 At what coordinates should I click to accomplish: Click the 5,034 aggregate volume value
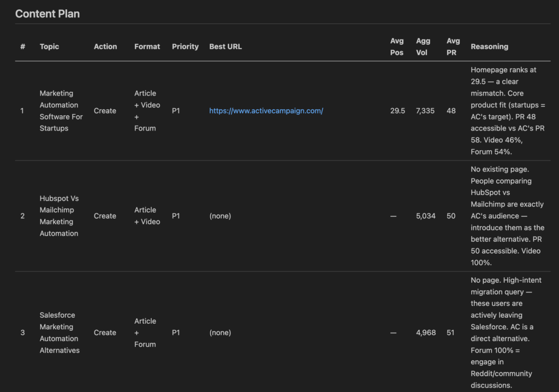coord(425,216)
